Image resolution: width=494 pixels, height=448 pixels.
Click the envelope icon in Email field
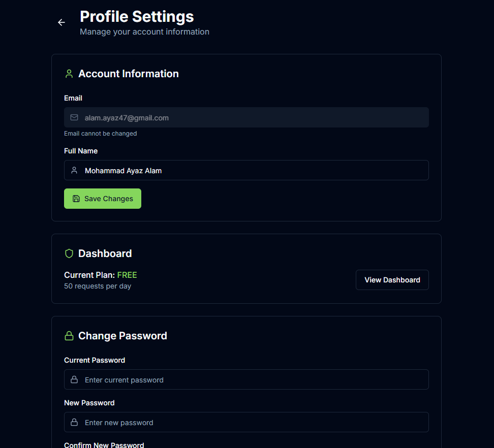pos(74,117)
